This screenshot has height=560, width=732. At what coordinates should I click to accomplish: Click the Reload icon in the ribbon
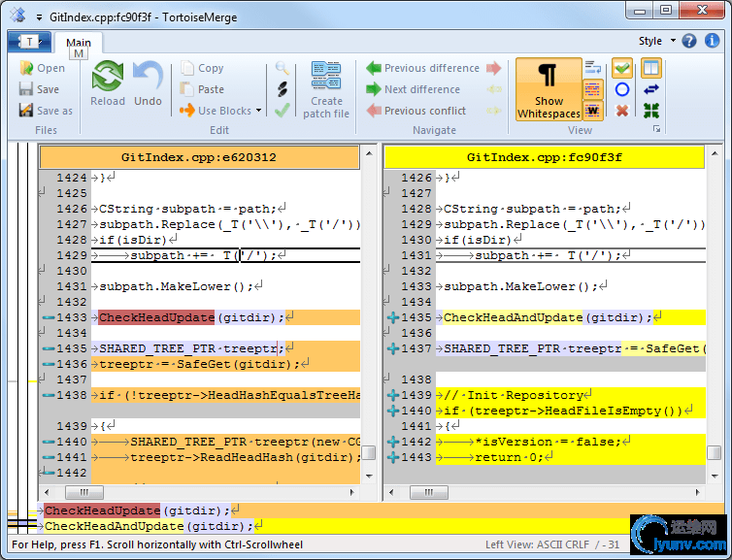click(107, 78)
